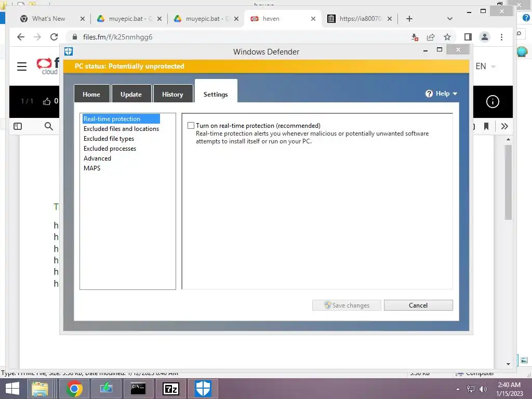Click the bookmark icon in viewer toolbar
Viewport: 532px width, 399px height.
click(486, 126)
